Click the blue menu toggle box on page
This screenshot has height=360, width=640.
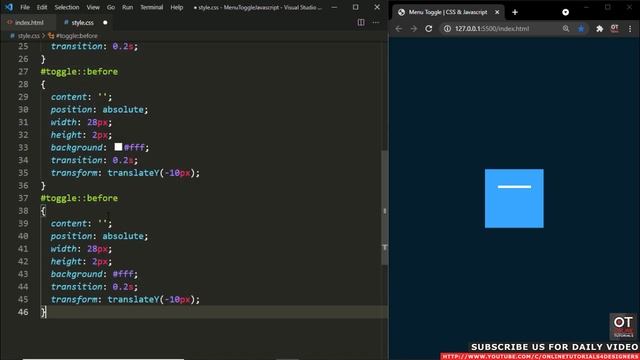point(514,198)
